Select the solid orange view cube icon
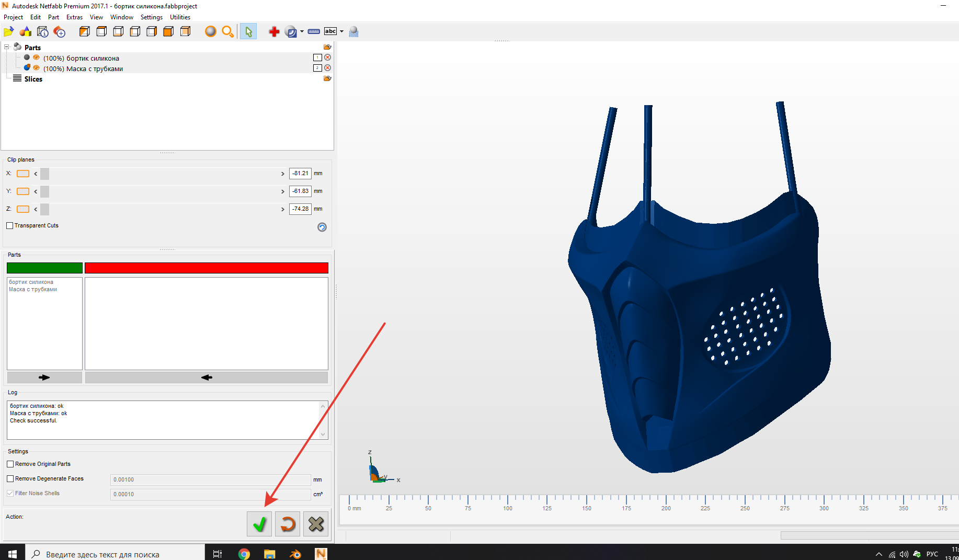 [168, 32]
